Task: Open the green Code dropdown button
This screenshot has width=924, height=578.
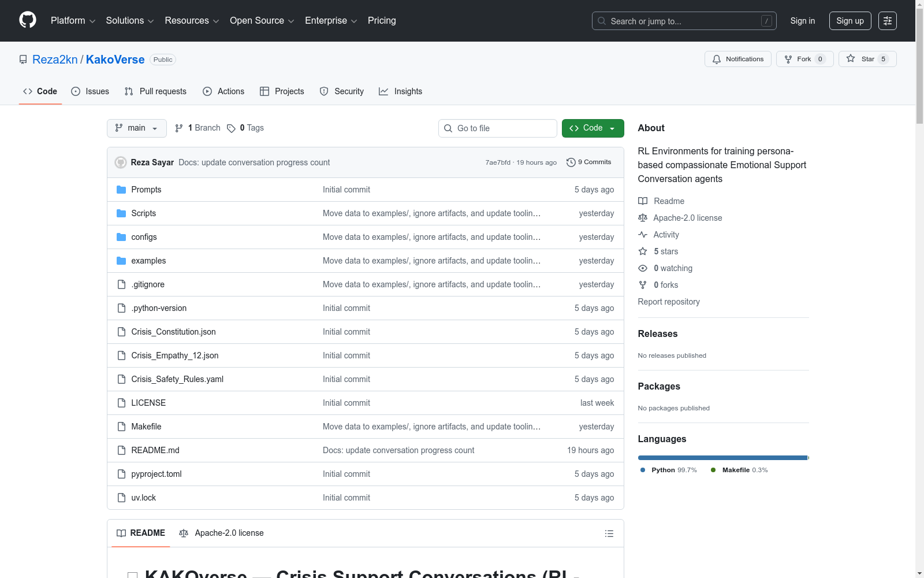Action: (593, 128)
